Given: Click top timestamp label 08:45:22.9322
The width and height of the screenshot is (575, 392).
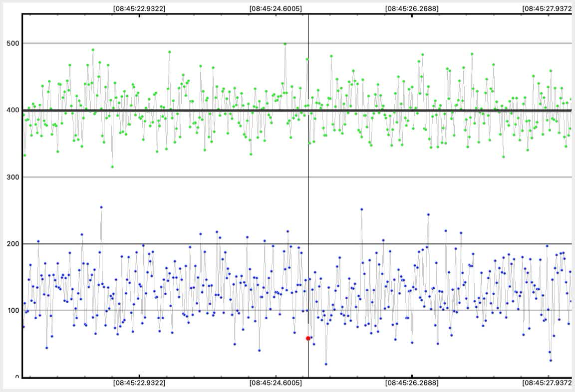Looking at the screenshot, I should (x=139, y=8).
